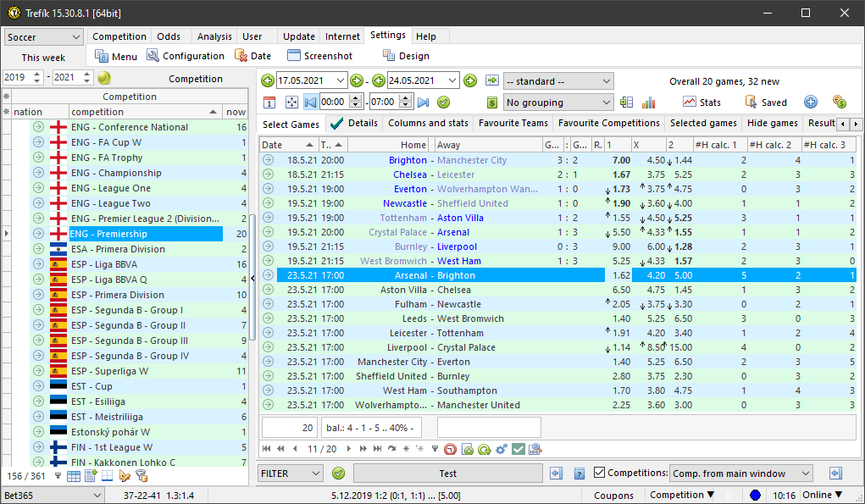The image size is (865, 504).
Task: Open the Favourite Teams tab
Action: (513, 124)
